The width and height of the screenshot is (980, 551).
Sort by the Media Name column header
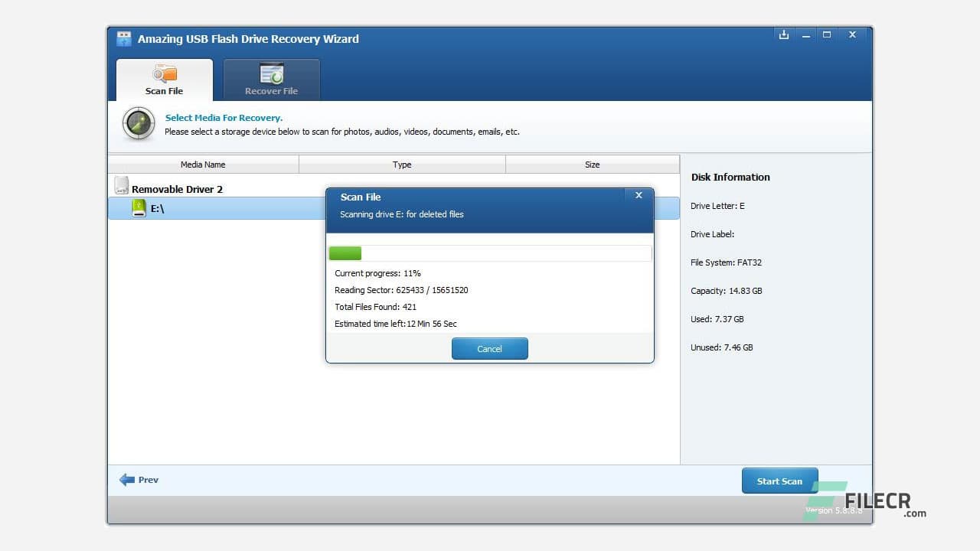point(202,164)
